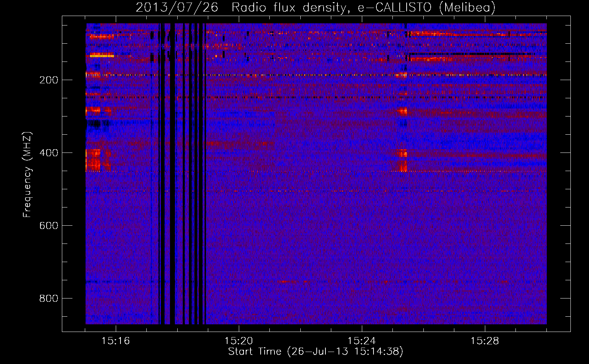Click the 15:28 time tick label

[x=485, y=341]
